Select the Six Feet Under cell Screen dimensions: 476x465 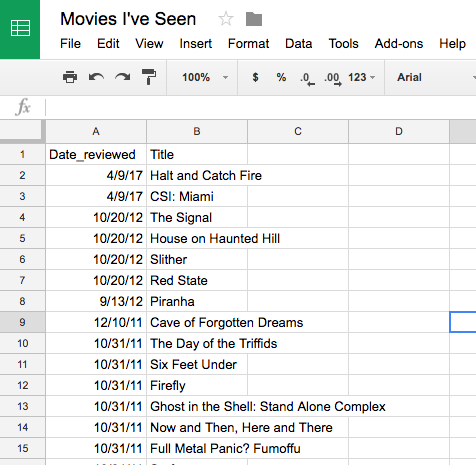pyautogui.click(x=197, y=364)
